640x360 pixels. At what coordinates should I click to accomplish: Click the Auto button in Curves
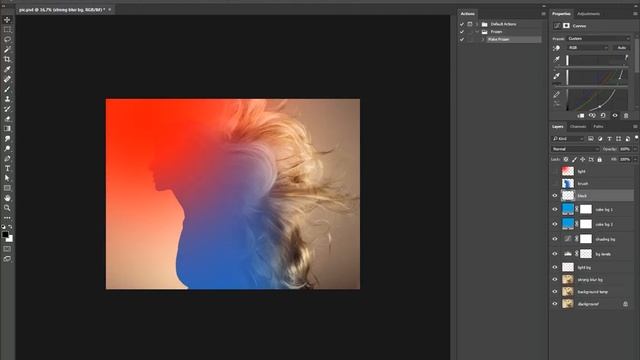coord(621,48)
